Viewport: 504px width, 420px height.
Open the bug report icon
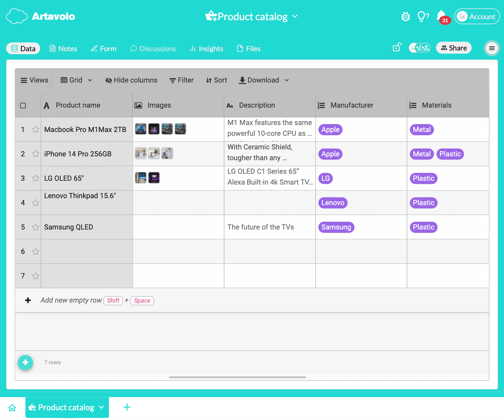click(405, 16)
